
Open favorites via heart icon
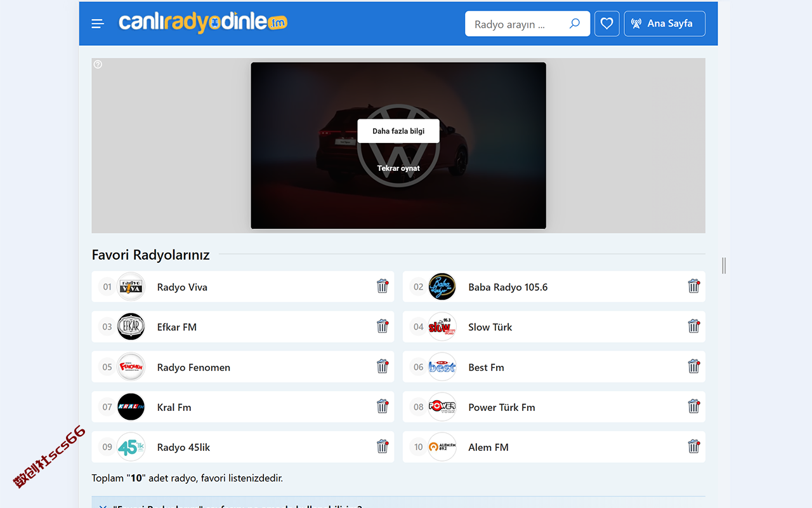coord(607,23)
